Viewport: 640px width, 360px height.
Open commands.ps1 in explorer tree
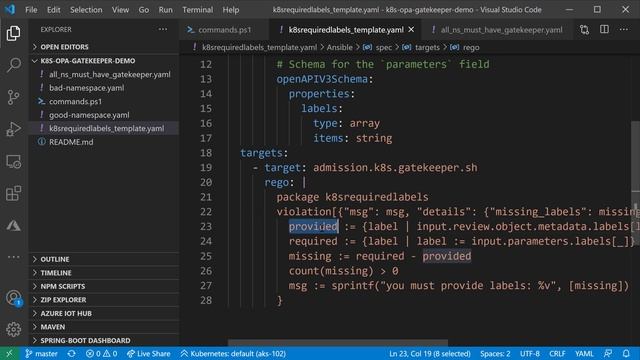click(104, 101)
